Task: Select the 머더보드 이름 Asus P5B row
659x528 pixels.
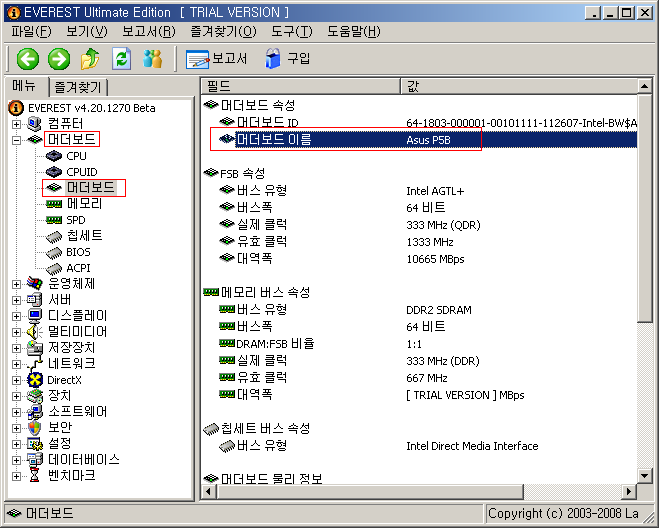Action: (x=427, y=140)
